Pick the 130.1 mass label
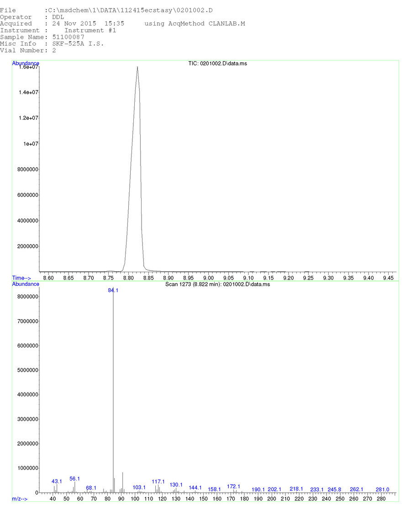 click(176, 485)
